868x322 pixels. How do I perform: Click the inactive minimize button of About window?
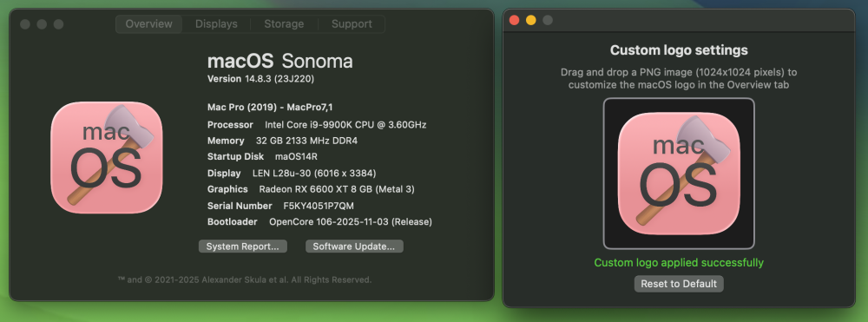coord(42,24)
